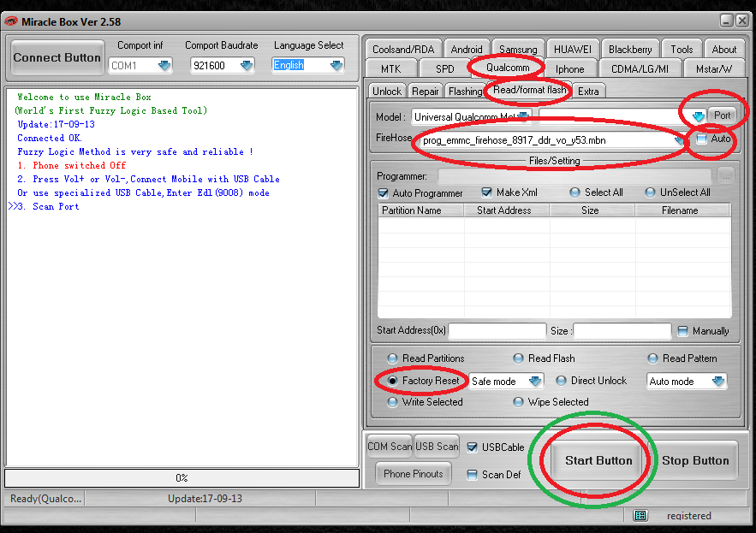
Task: Click the Start Address(0x) input field
Action: click(x=497, y=331)
